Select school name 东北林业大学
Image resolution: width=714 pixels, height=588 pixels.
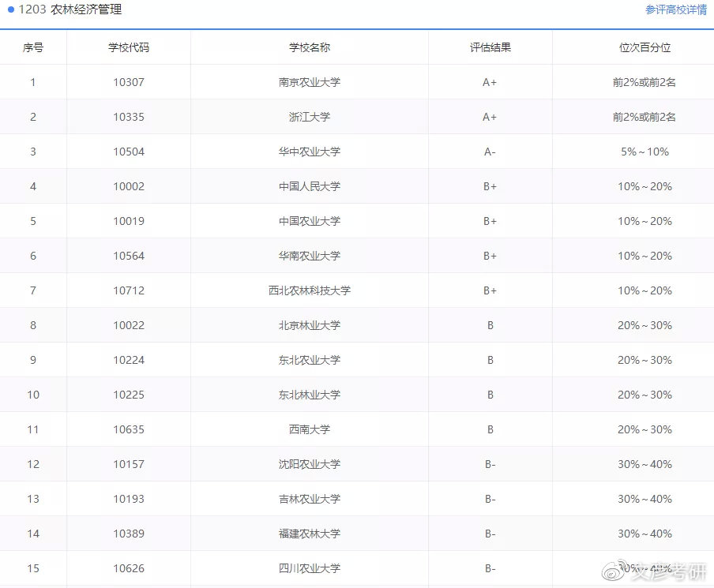tap(310, 395)
